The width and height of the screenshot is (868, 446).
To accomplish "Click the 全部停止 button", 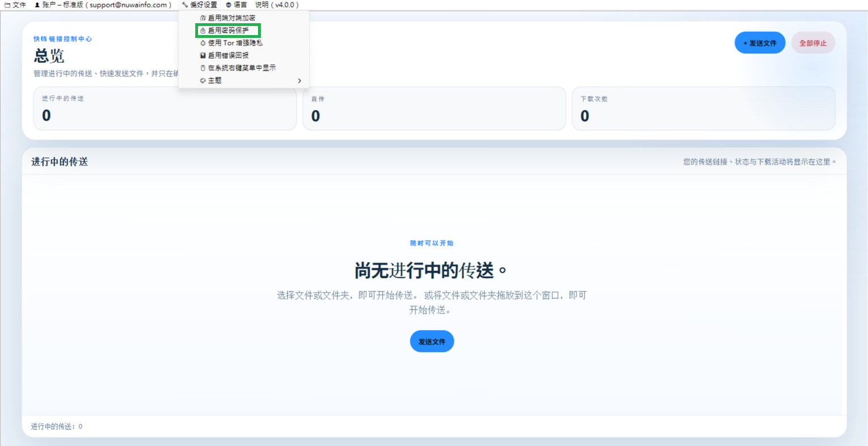I will (813, 43).
